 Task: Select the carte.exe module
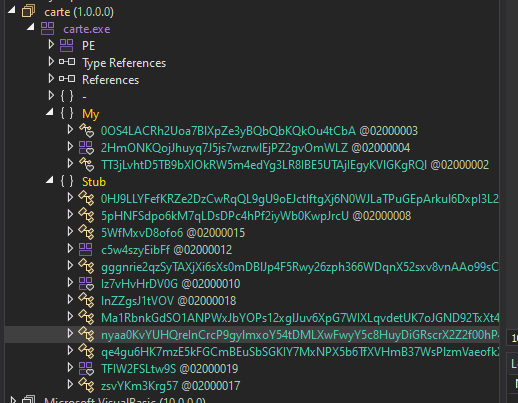[87, 29]
